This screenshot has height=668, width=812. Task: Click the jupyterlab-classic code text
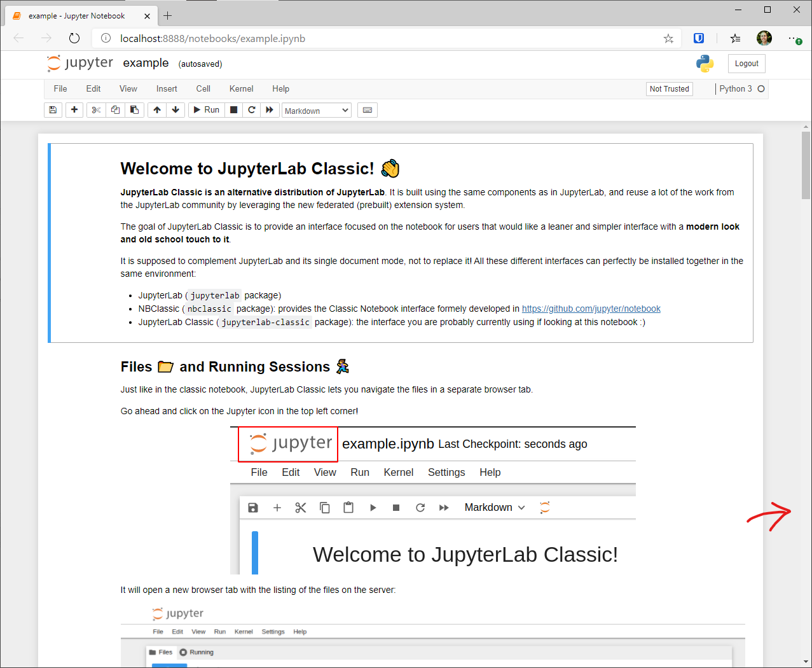click(x=266, y=323)
